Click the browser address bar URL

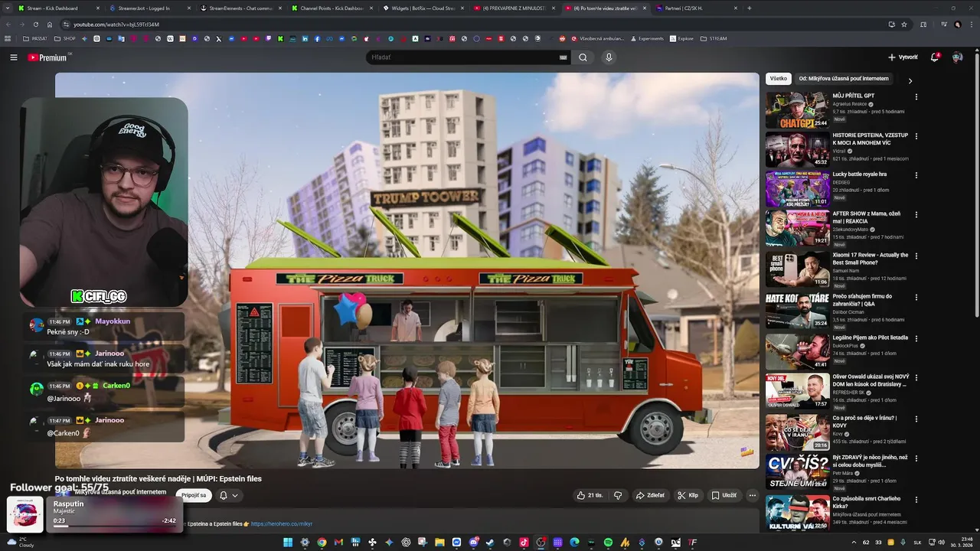click(116, 24)
